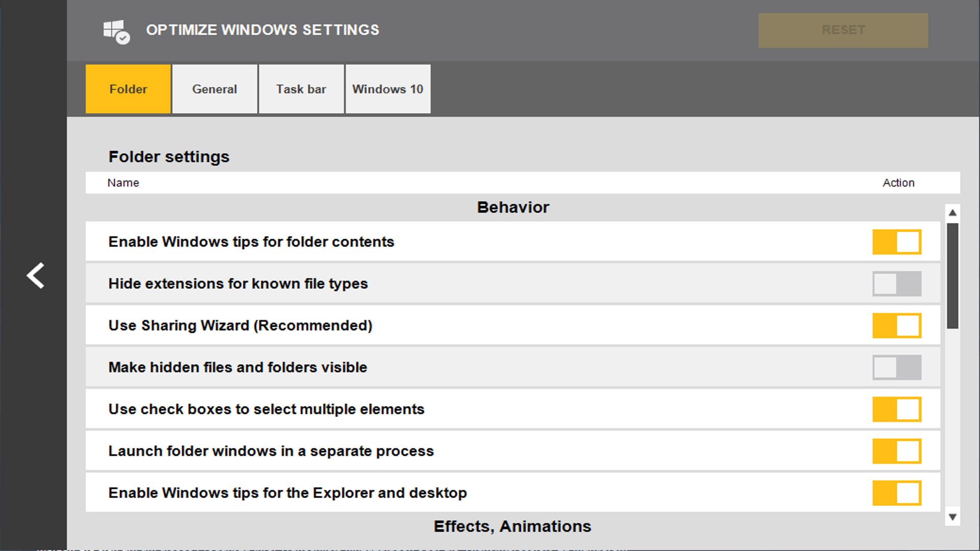Click the back chevron arrow on left
The height and width of the screenshot is (551, 980).
coord(35,275)
